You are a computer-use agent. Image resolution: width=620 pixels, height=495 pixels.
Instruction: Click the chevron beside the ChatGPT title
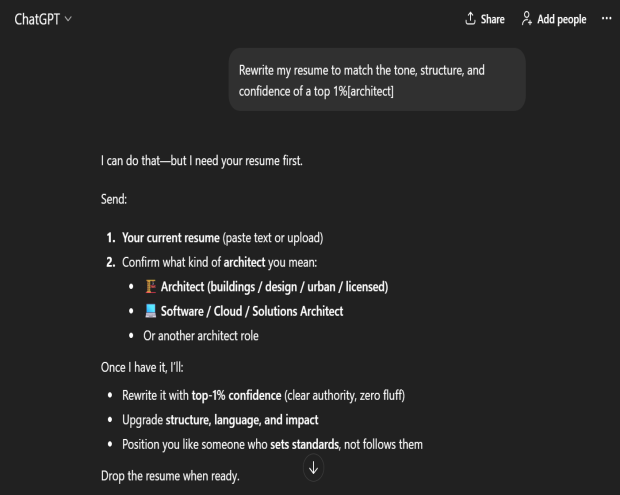coord(68,20)
